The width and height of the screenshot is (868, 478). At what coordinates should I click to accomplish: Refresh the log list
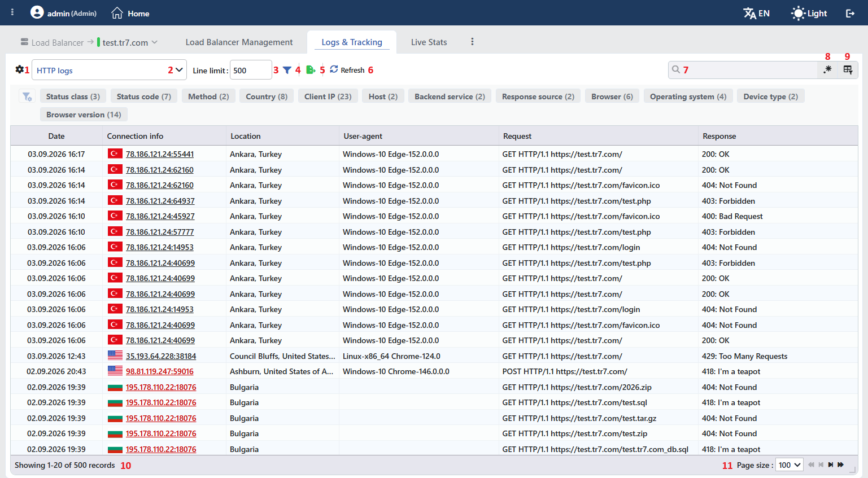[347, 69]
